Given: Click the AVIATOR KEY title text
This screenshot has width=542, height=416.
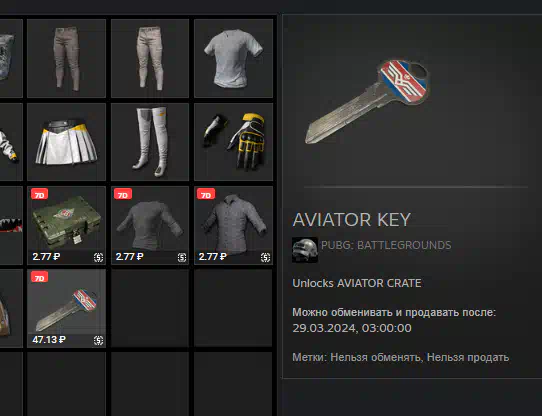Looking at the screenshot, I should tap(352, 220).
